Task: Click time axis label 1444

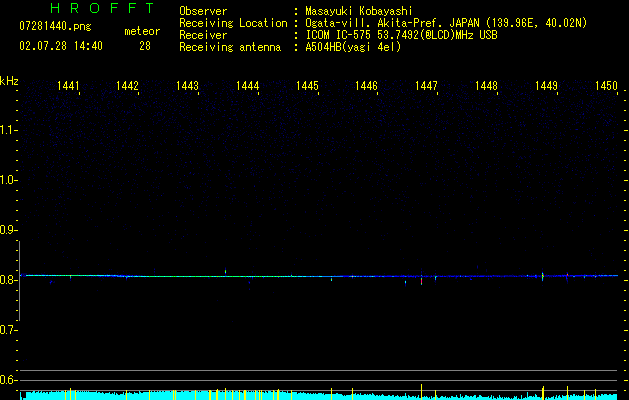Action: coord(248,86)
